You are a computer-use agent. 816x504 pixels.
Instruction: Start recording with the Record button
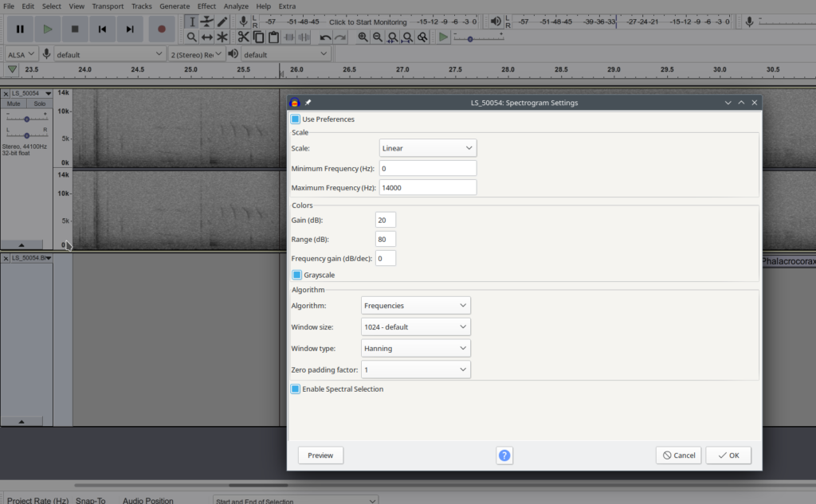(161, 29)
